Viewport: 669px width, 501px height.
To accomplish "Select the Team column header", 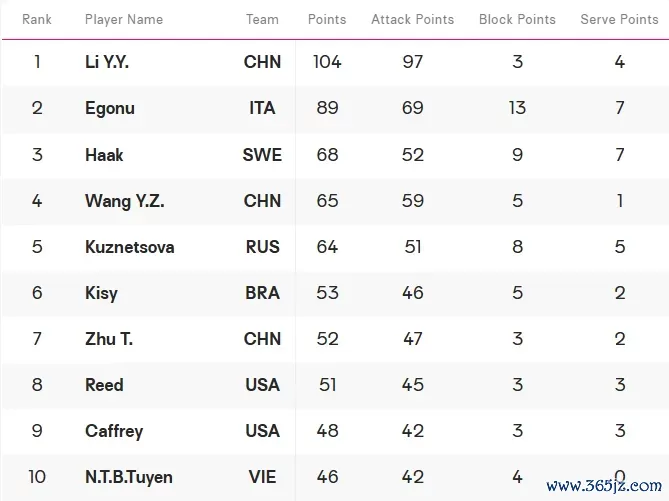I will point(262,19).
